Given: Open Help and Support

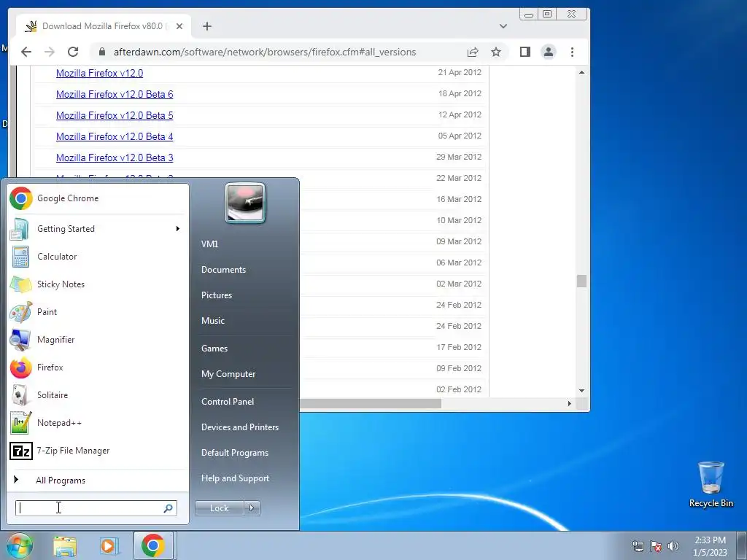Looking at the screenshot, I should [x=235, y=478].
